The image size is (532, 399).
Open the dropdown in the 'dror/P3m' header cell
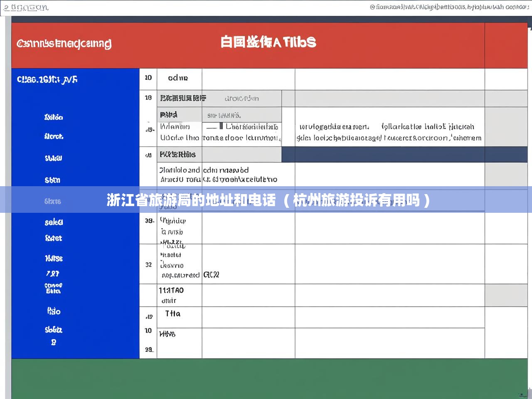click(x=241, y=99)
